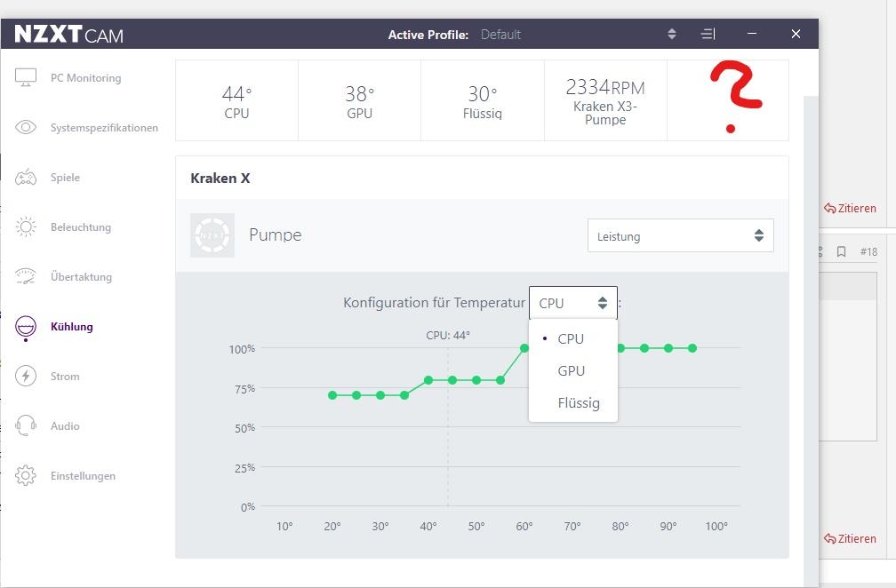Select the curve point at 20°

[x=332, y=395]
